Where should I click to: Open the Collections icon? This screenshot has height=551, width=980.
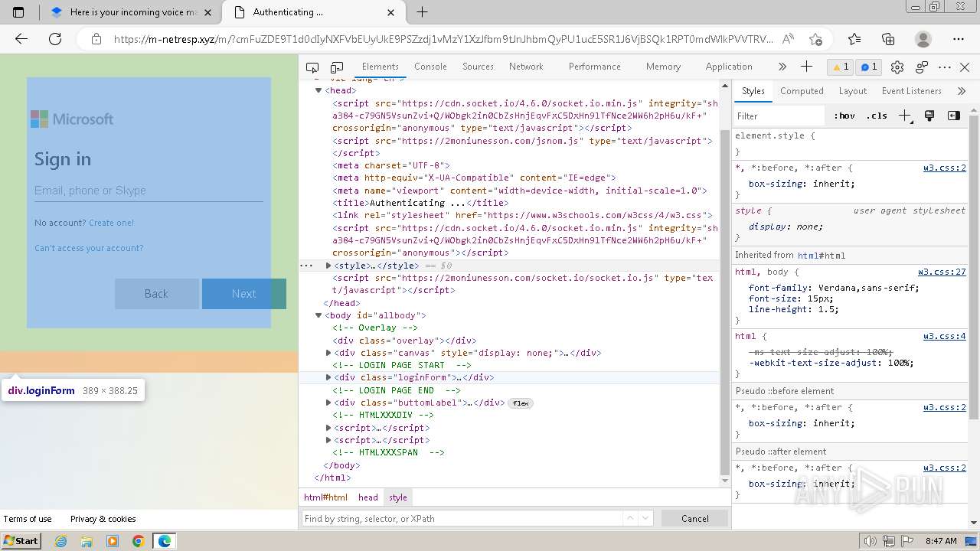point(888,39)
